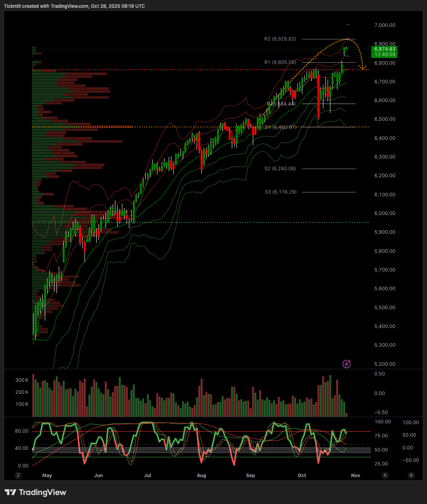Click the red dotted horizontal resistance line
Viewport: 427px width, 504px height.
pyautogui.click(x=195, y=70)
